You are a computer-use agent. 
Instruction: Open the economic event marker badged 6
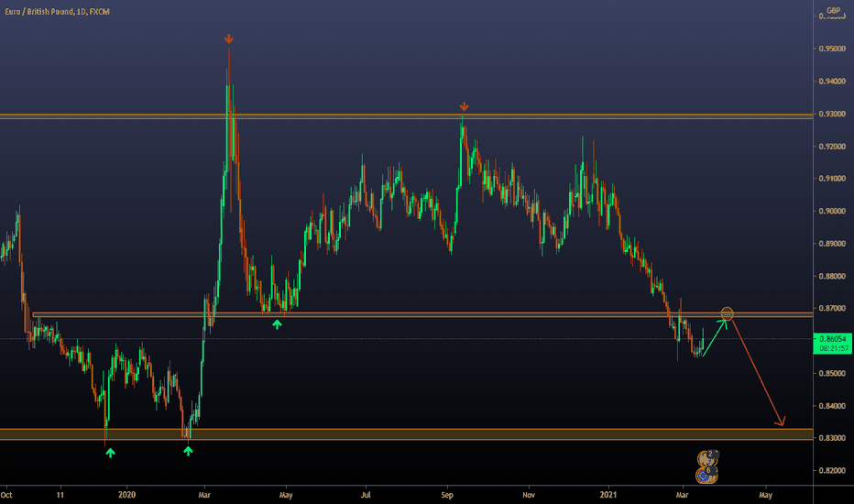pos(707,475)
